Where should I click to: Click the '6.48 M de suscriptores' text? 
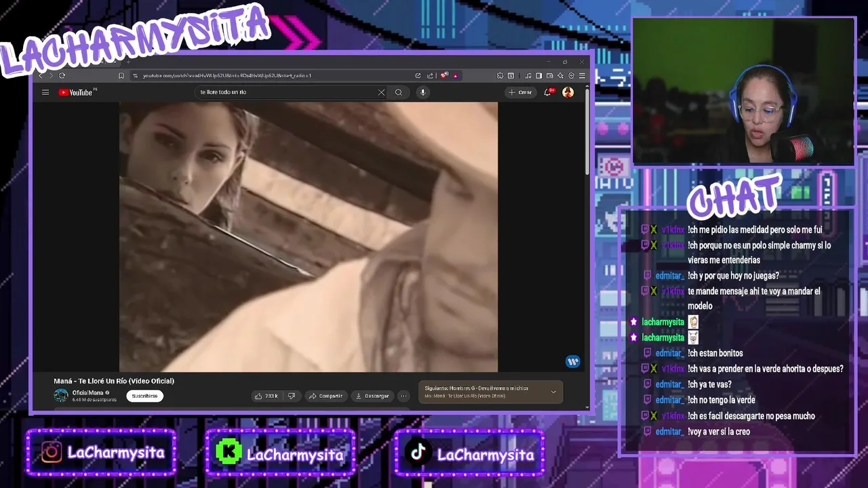tap(94, 400)
